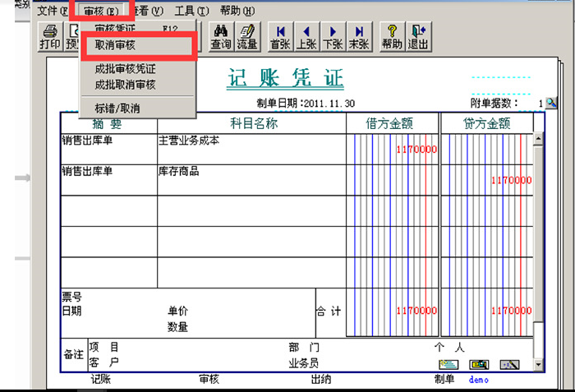This screenshot has height=392, width=575.
Task: Click the 退出 exit toolbar button
Action: point(418,37)
